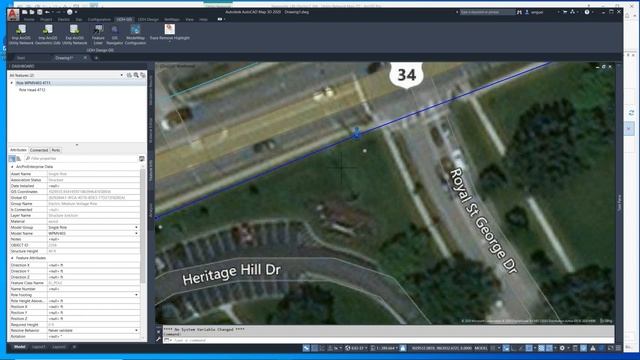Click the rightmost icon in Dashboard feature toolbar
The image size is (640, 360).
tap(142, 75)
